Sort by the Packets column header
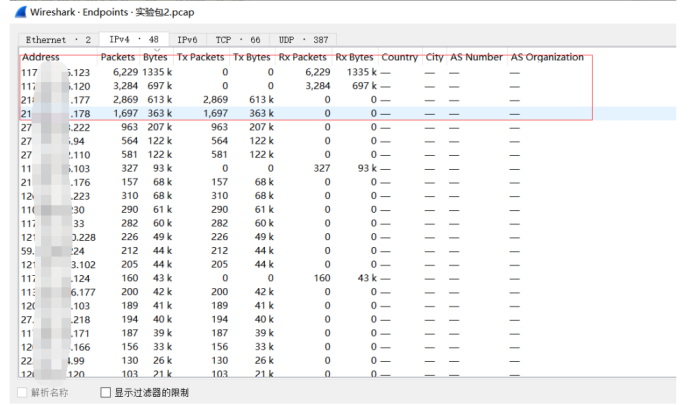 (x=117, y=57)
